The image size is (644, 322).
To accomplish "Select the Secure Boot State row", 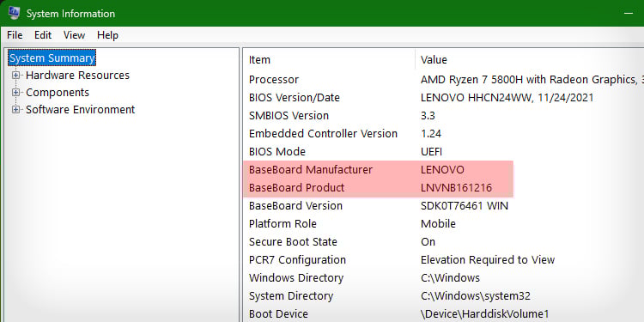I will click(444, 242).
